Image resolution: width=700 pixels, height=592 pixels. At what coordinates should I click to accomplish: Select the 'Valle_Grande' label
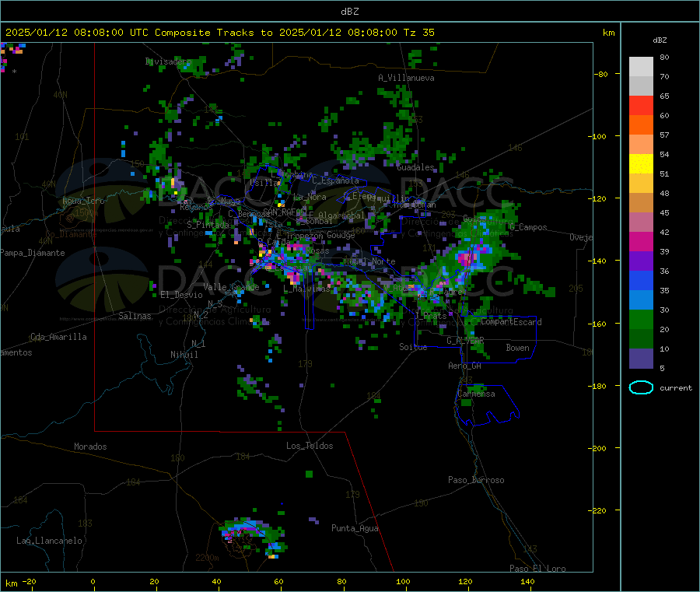[x=231, y=287]
